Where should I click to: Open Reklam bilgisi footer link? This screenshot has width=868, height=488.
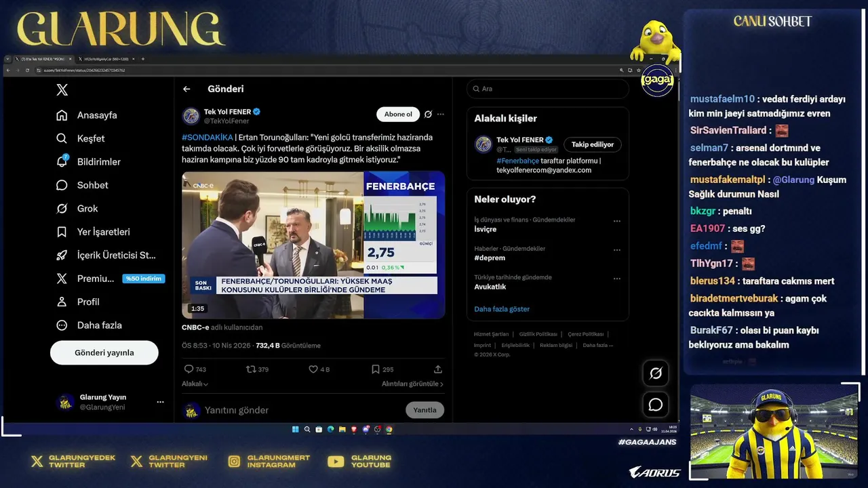pyautogui.click(x=556, y=345)
